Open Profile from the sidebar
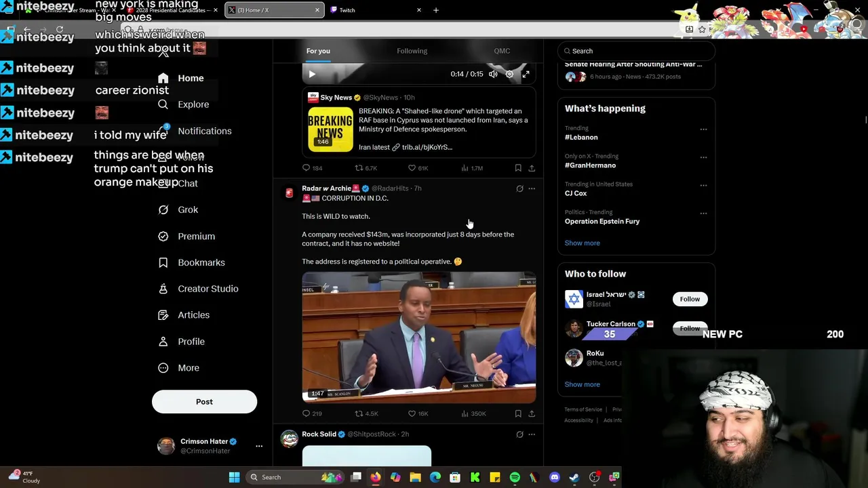Image resolution: width=868 pixels, height=488 pixels. 181,342
